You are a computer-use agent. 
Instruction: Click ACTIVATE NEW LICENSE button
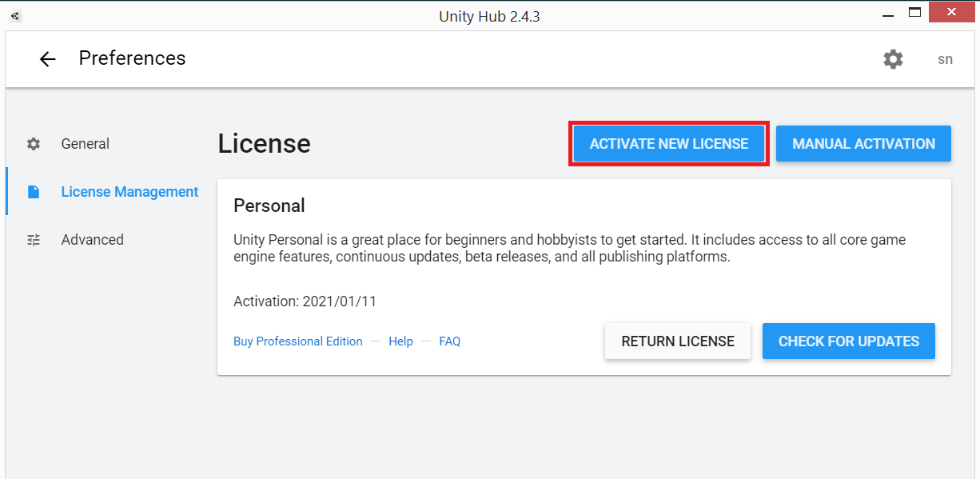click(x=669, y=144)
